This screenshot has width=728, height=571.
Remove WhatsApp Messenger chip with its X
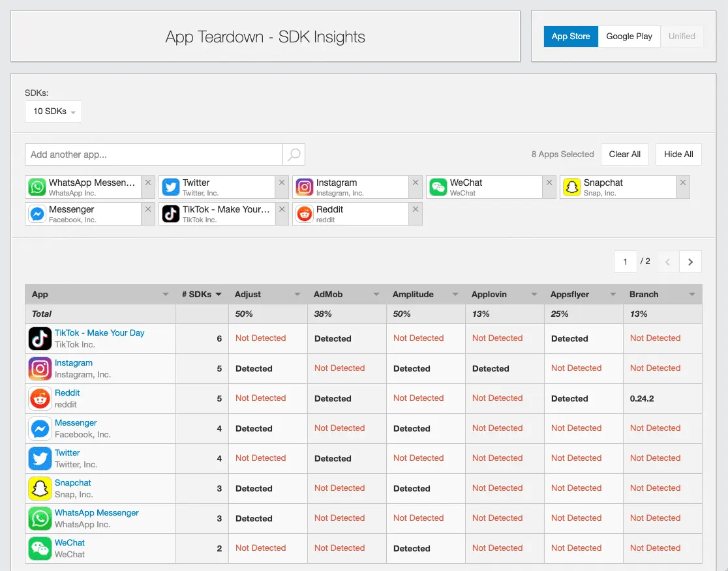coord(148,183)
